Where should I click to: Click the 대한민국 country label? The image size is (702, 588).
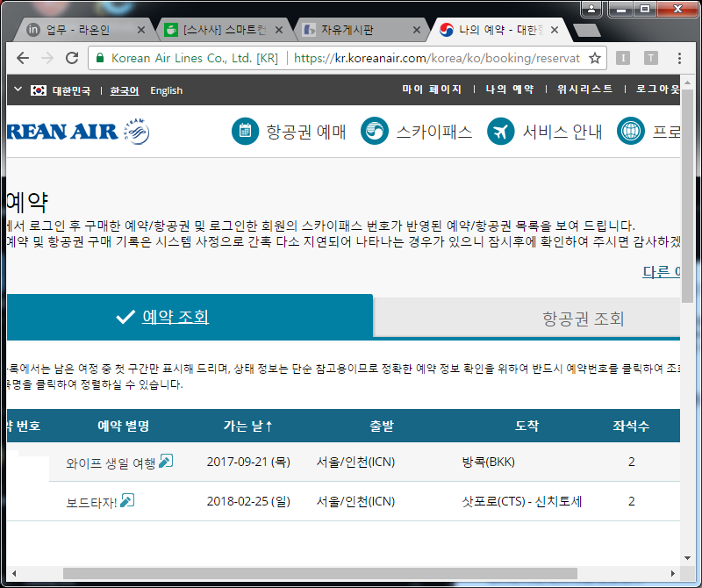click(71, 90)
